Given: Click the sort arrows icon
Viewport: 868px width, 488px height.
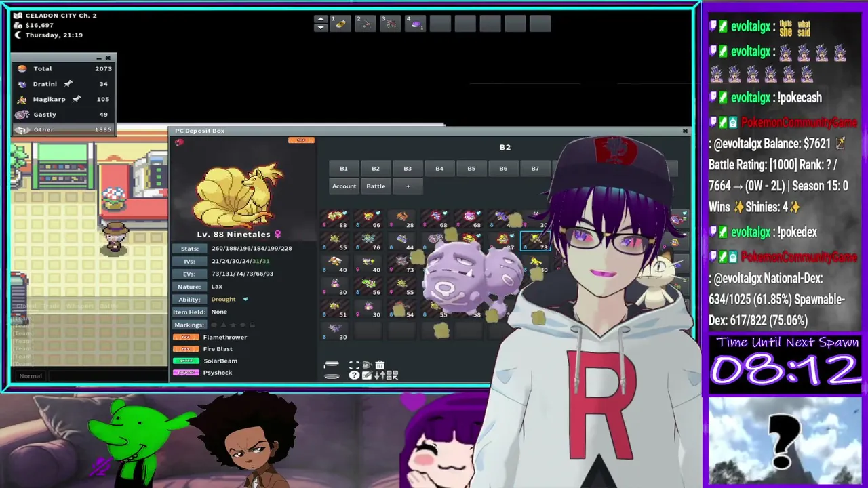Looking at the screenshot, I should click(x=380, y=375).
